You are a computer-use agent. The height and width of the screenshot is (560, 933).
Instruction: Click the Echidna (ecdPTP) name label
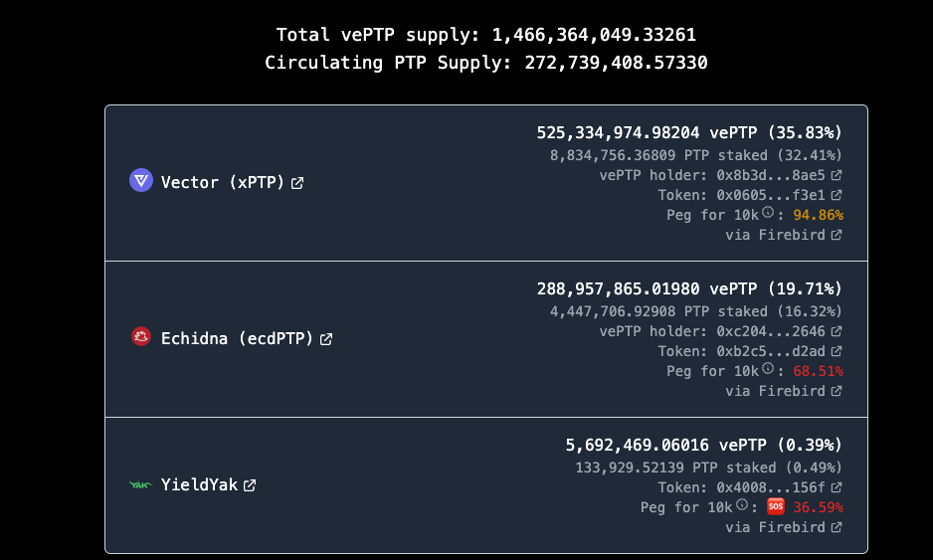[237, 338]
